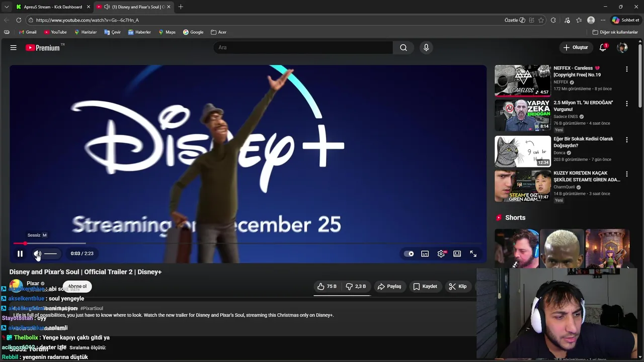Focus the Ara search field

303,47
